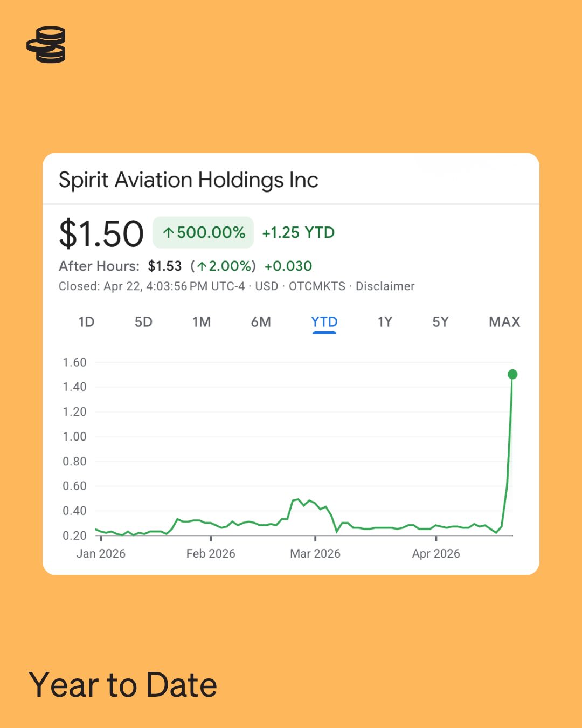
Task: Click the up arrow in percentage badge
Action: coord(169,233)
